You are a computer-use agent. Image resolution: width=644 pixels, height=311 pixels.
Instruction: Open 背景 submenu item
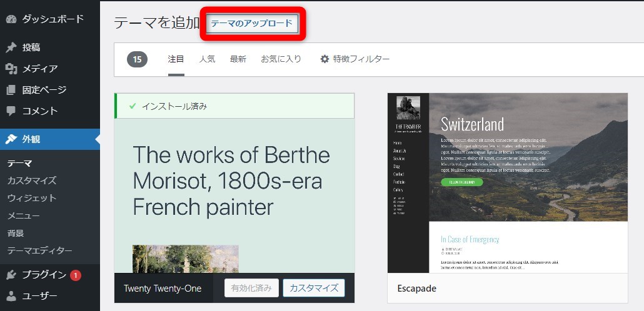click(15, 233)
